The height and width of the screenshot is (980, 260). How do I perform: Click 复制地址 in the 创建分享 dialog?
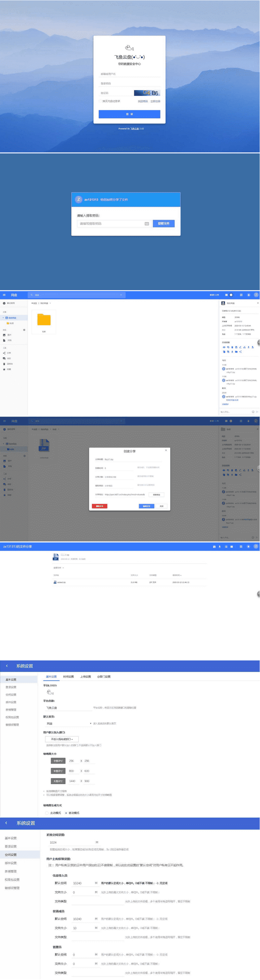tap(156, 495)
